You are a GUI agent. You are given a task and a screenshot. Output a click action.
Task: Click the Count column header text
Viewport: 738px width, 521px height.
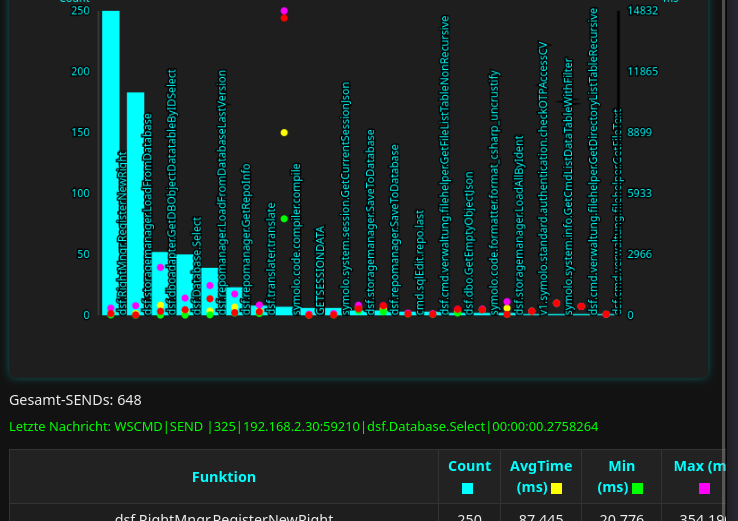[469, 466]
